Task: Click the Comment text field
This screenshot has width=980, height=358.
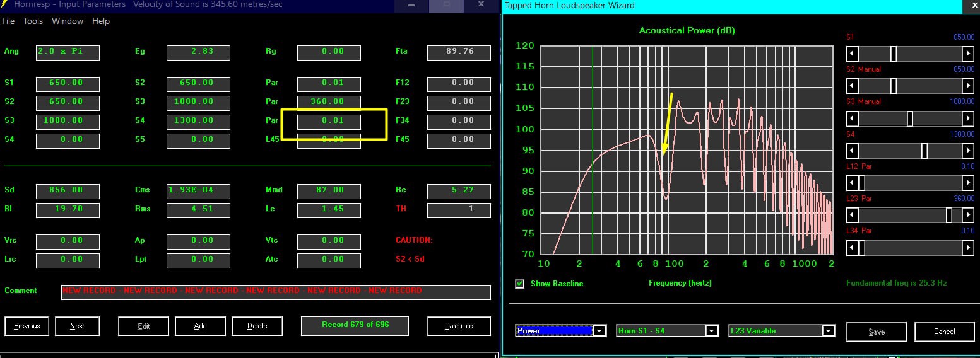Action: point(276,292)
